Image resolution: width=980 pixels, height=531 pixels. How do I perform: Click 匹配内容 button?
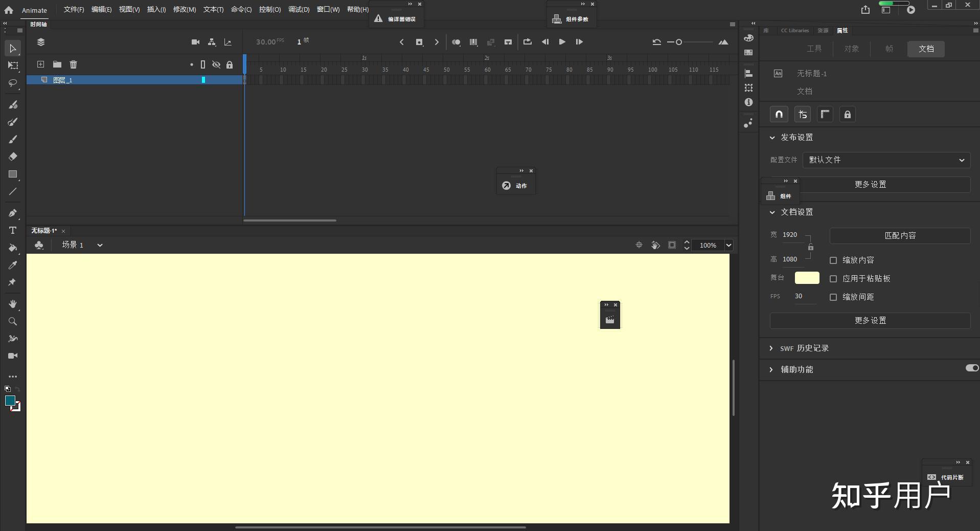900,236
